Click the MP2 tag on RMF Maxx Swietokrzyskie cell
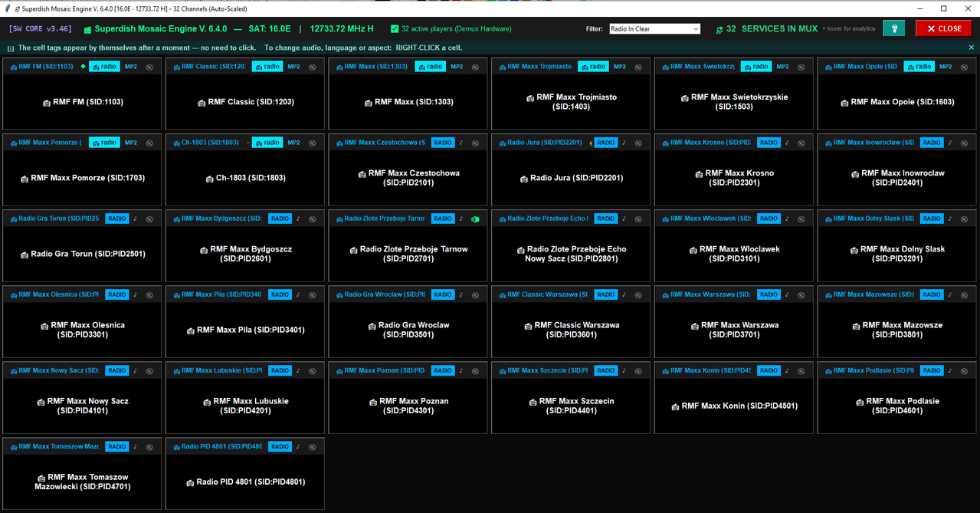980x513 pixels. coord(783,67)
